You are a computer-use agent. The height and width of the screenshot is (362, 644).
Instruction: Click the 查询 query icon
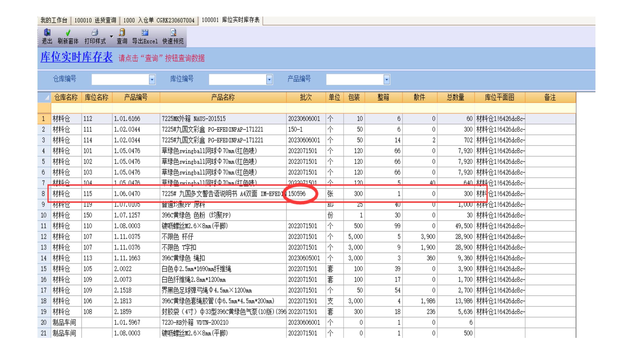point(122,32)
